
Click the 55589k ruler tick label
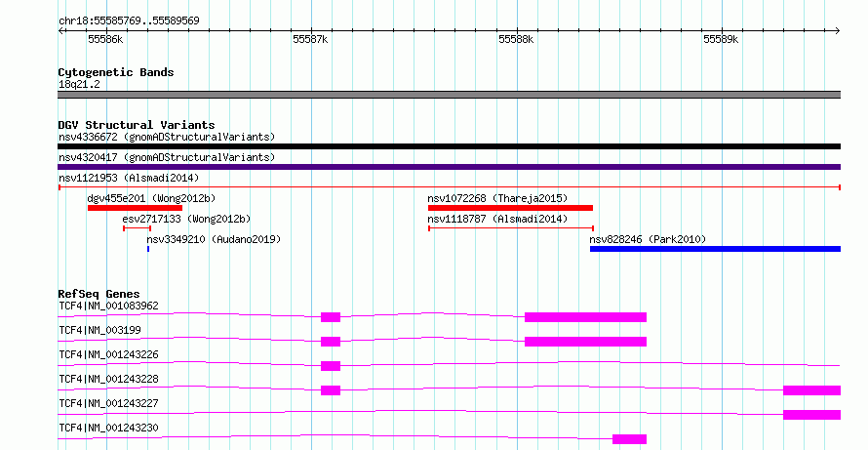(x=721, y=39)
